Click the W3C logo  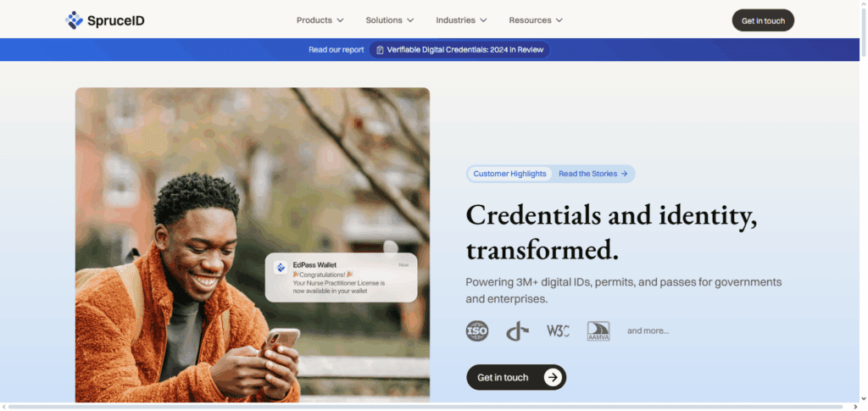pos(558,330)
